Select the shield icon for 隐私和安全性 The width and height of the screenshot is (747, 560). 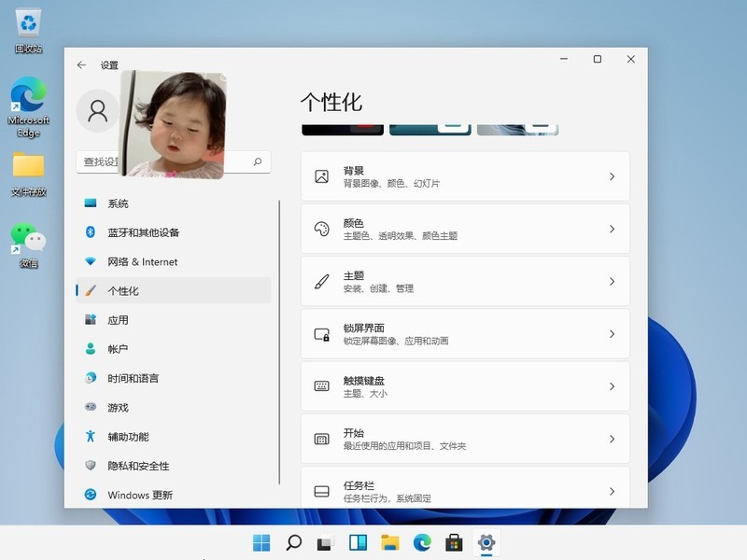pyautogui.click(x=90, y=465)
